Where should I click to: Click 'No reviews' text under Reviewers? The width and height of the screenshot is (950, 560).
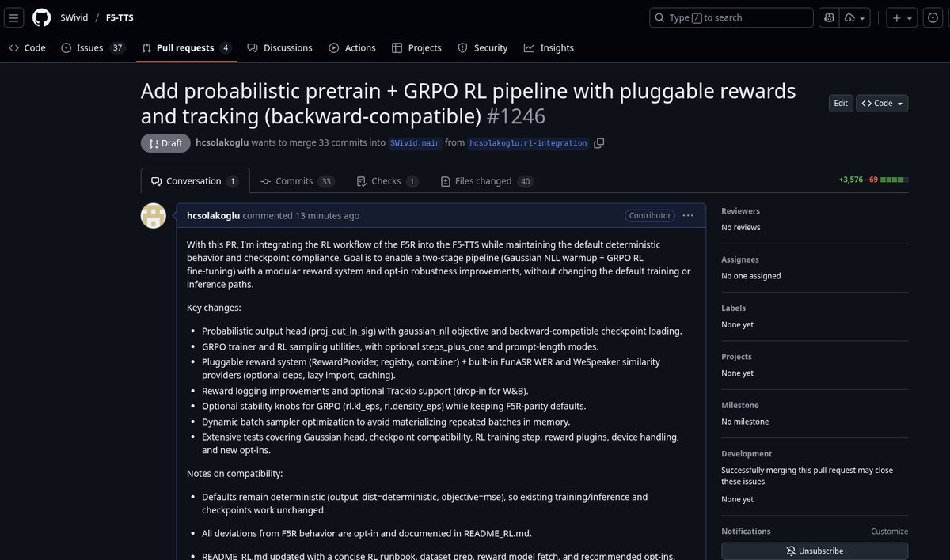click(740, 228)
